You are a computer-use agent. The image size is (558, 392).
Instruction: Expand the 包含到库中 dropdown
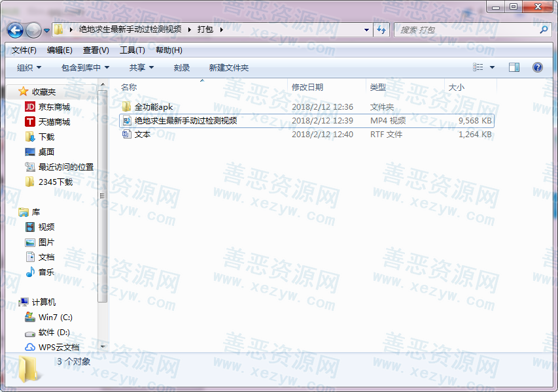tap(85, 68)
